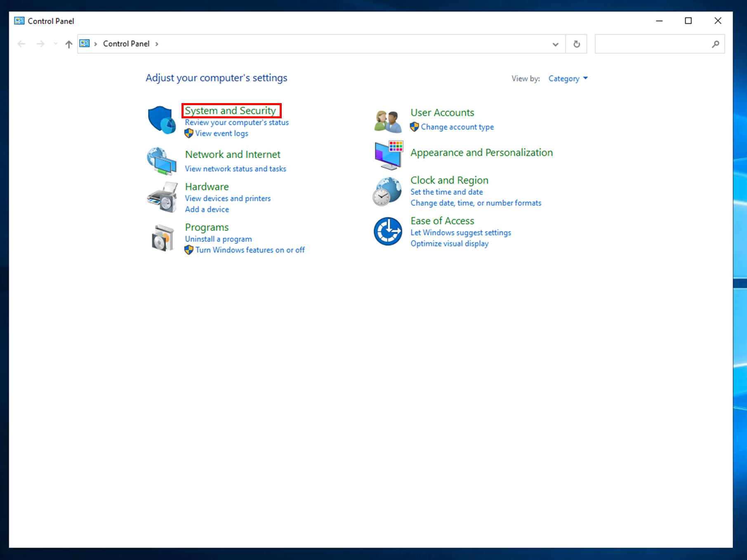This screenshot has width=747, height=560.
Task: Click the Control Panel icon in address bar
Action: click(x=85, y=44)
